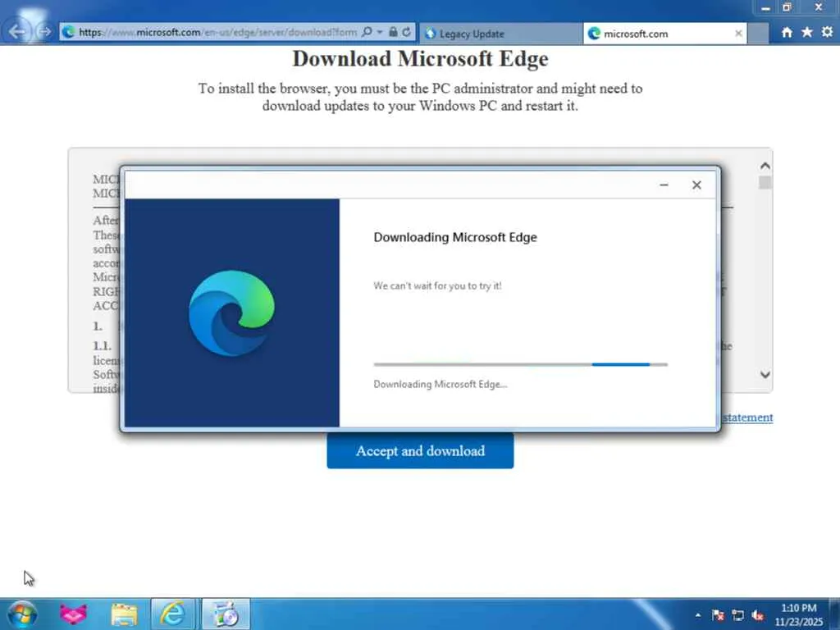Open the privacy statement link
This screenshot has width=840, height=630.
click(x=747, y=418)
